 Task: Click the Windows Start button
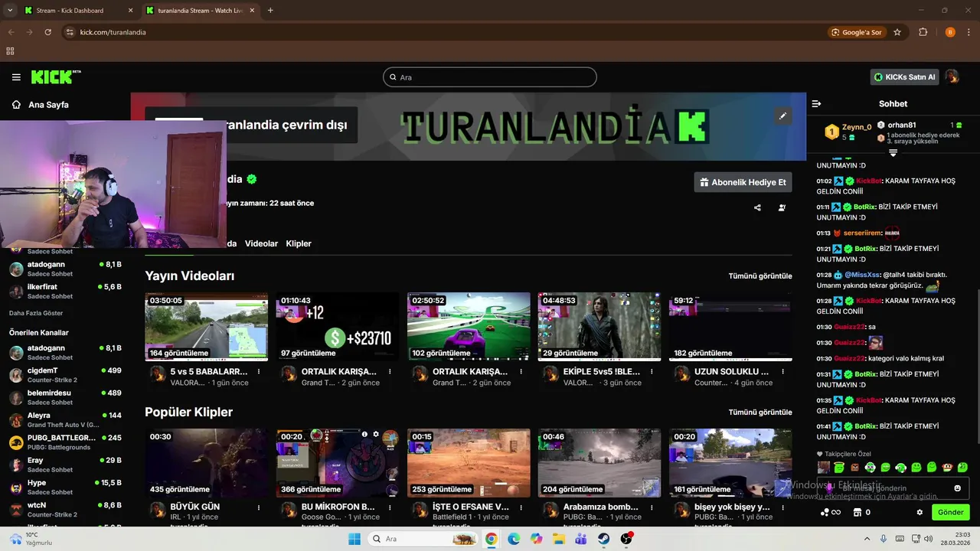[354, 539]
